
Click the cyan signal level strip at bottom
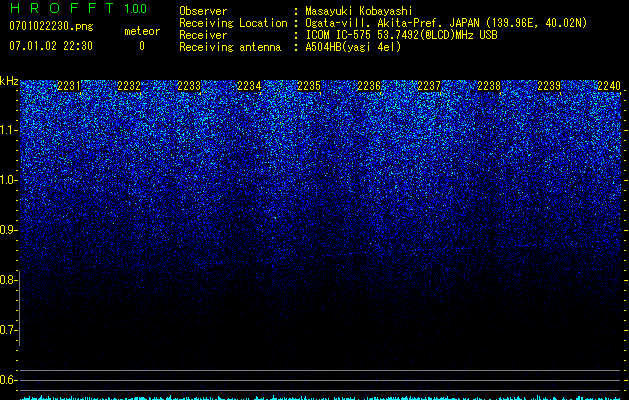click(x=321, y=398)
